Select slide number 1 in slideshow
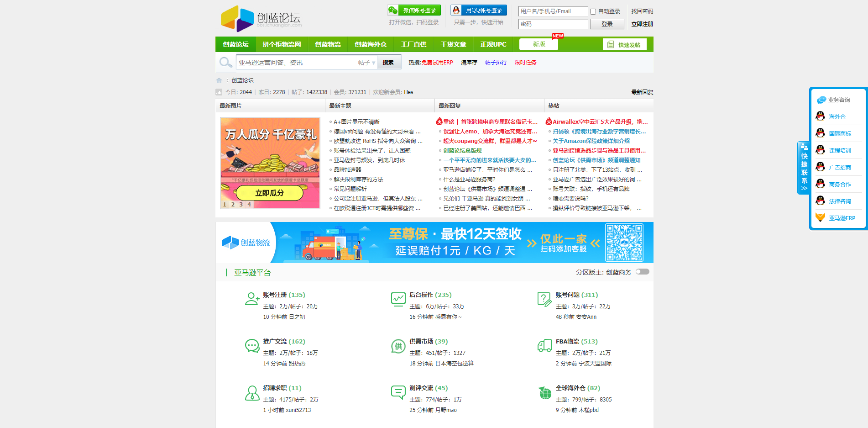 pyautogui.click(x=225, y=205)
